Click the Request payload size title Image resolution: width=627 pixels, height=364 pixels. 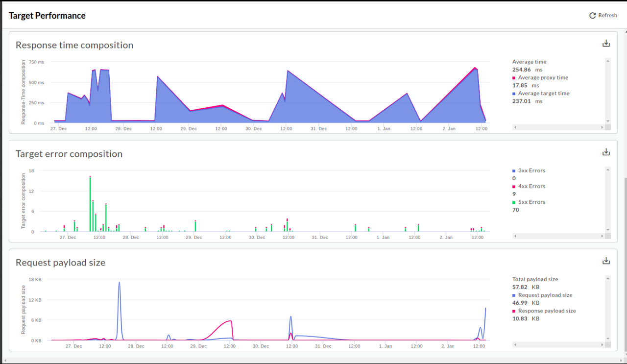click(x=60, y=263)
